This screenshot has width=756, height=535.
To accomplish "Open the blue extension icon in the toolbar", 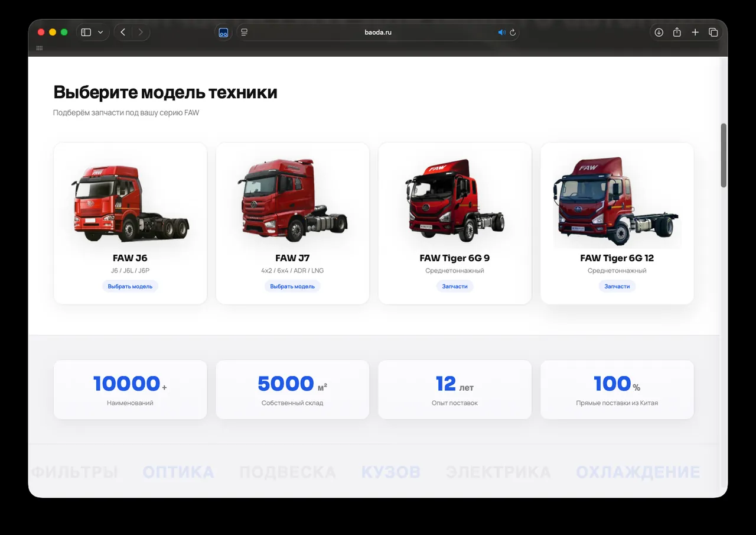I will click(223, 33).
